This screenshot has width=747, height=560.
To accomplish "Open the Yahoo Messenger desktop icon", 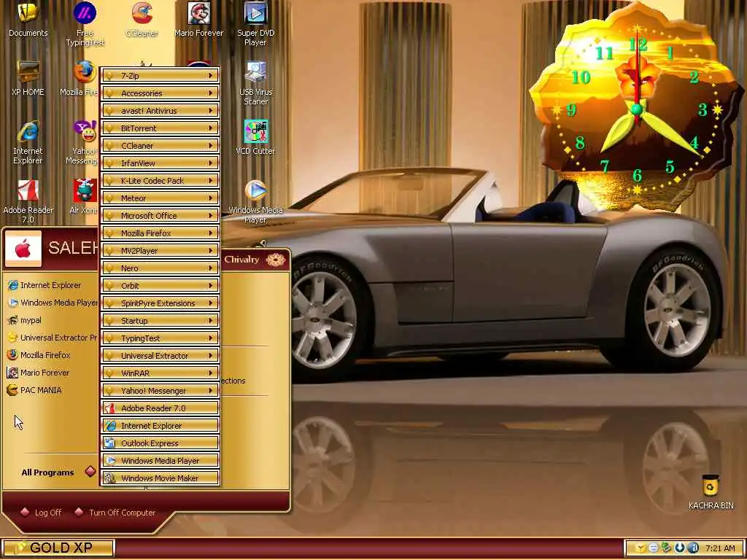I will tap(83, 142).
